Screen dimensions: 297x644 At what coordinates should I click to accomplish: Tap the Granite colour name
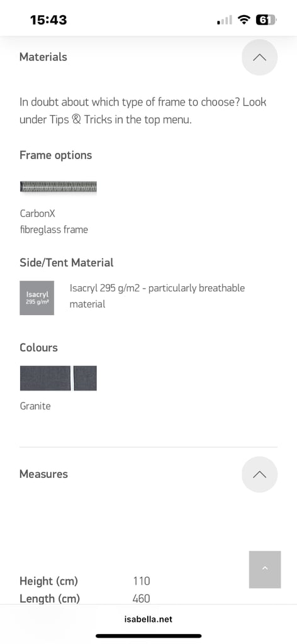35,406
